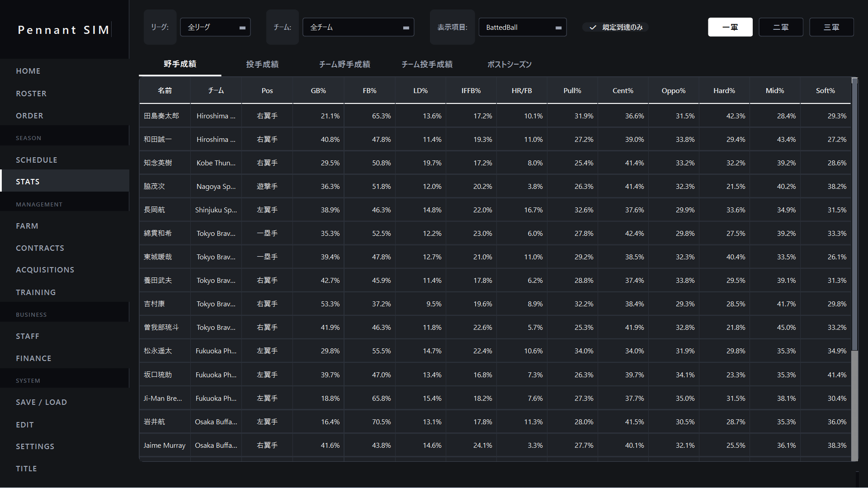Expand the チーム dropdown showing 全チーム
The height and width of the screenshot is (488, 868).
[x=358, y=28]
